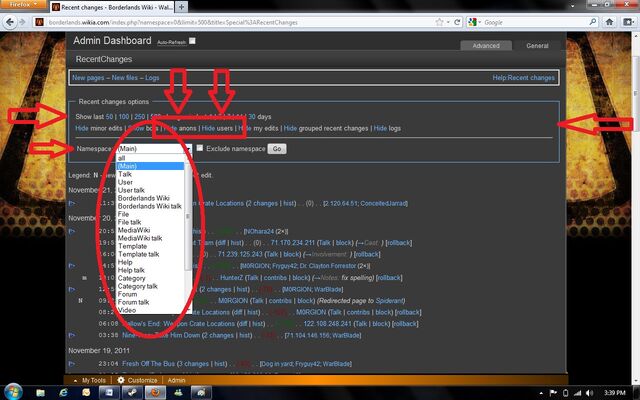
Task: Click the Google search engine icon
Action: [473, 22]
